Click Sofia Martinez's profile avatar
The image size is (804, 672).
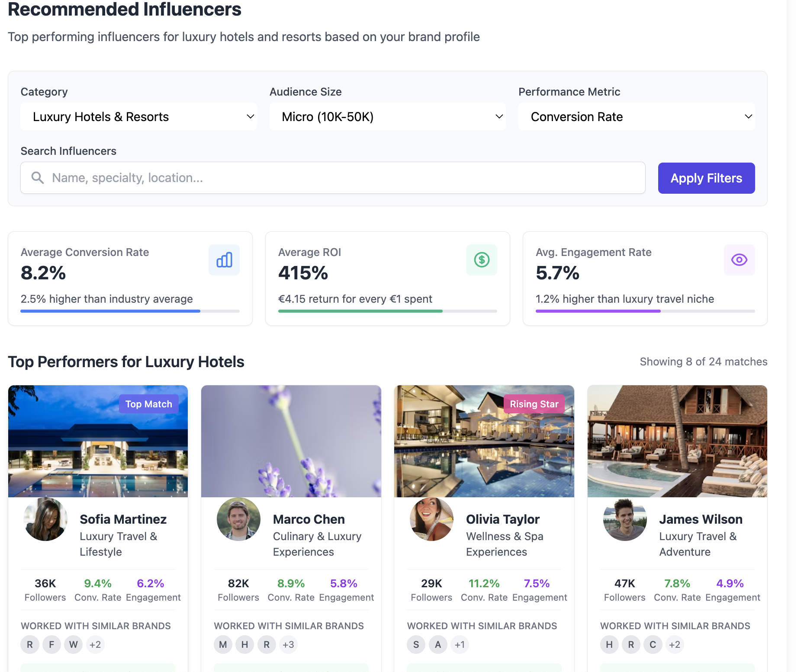tap(46, 519)
